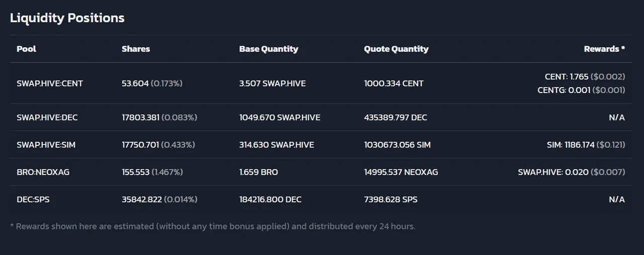
Task: Click the Liquidity Positions heading
Action: pyautogui.click(x=67, y=18)
